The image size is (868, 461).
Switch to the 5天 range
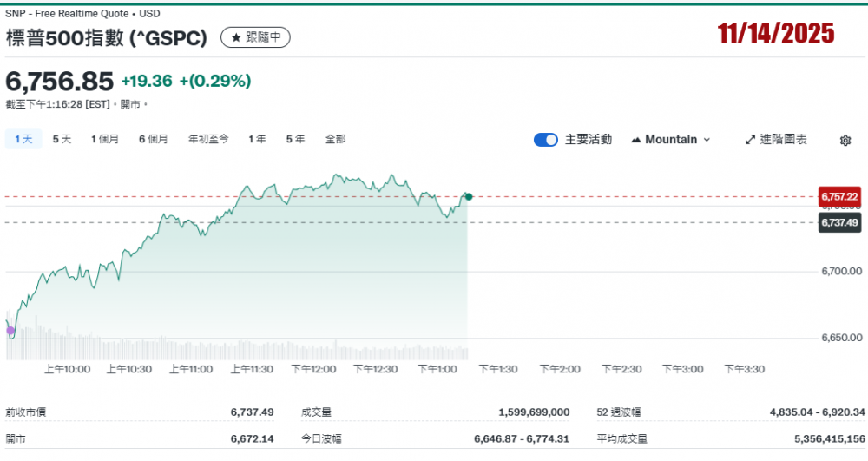pyautogui.click(x=62, y=139)
